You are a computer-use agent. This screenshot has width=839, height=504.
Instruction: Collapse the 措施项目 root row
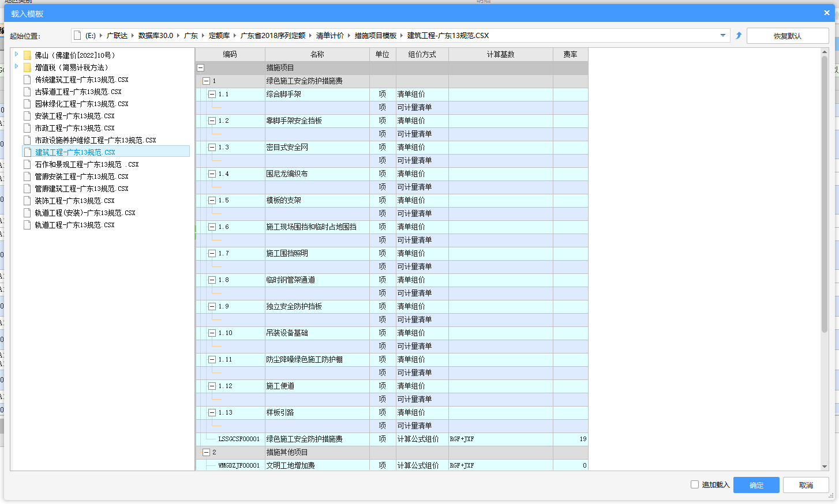click(x=200, y=67)
